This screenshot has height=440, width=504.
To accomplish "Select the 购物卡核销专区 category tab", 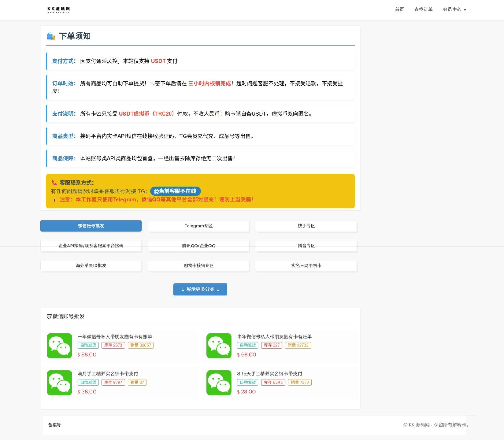I will click(199, 266).
